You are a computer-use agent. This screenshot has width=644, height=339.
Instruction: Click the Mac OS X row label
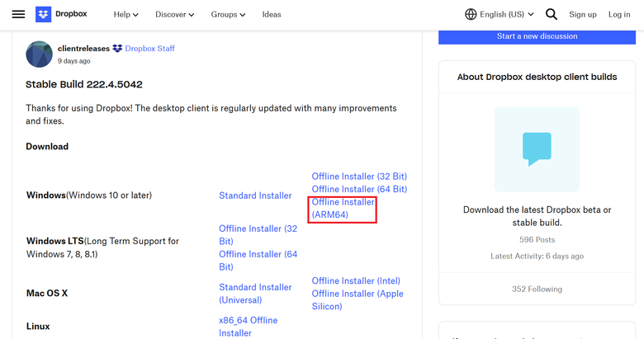(47, 293)
